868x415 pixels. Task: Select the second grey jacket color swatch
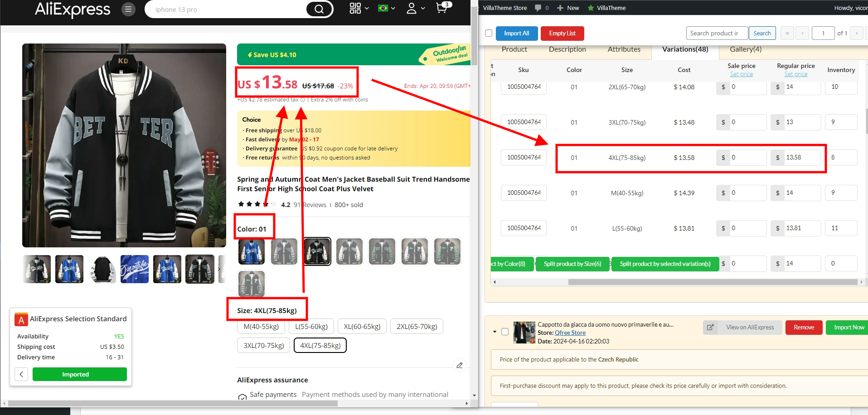284,251
